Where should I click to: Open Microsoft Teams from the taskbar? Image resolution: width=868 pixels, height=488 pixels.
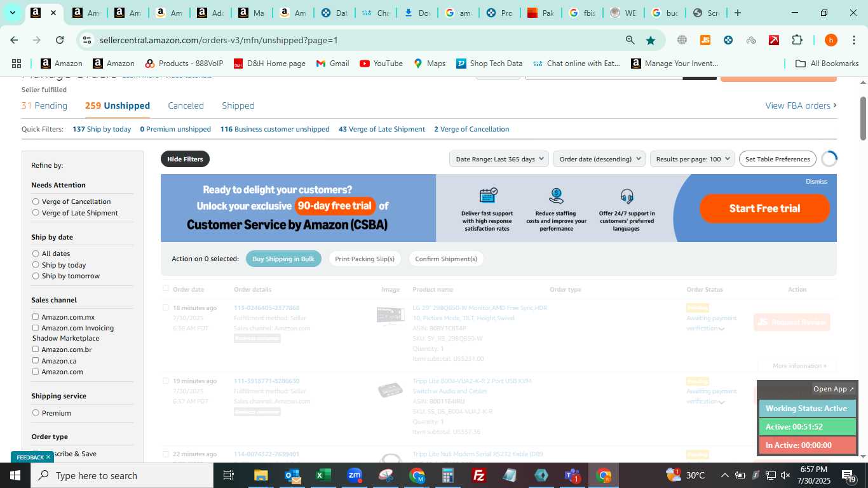coord(573,475)
